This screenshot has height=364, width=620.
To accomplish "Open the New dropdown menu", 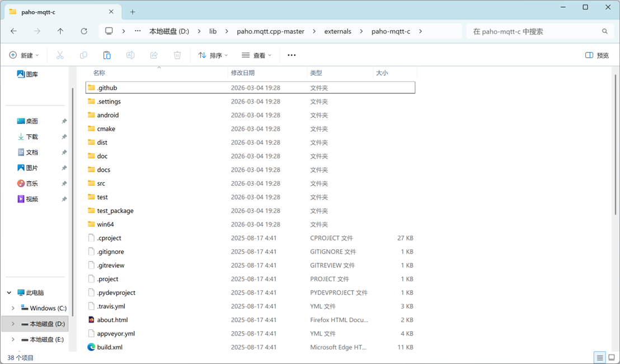I will 24,55.
